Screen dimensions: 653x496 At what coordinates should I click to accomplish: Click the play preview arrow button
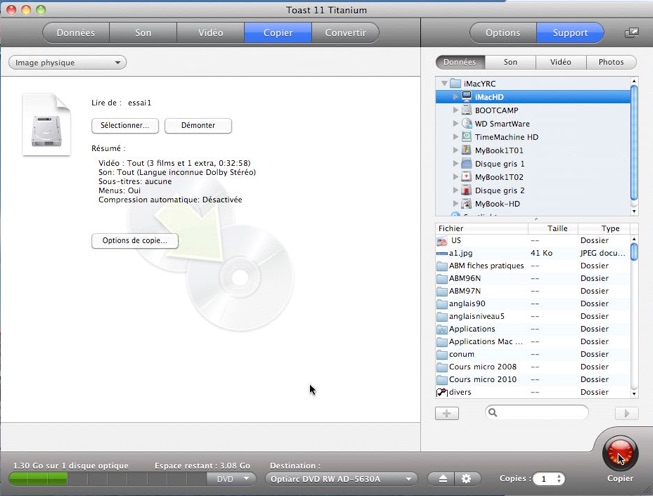click(x=626, y=413)
